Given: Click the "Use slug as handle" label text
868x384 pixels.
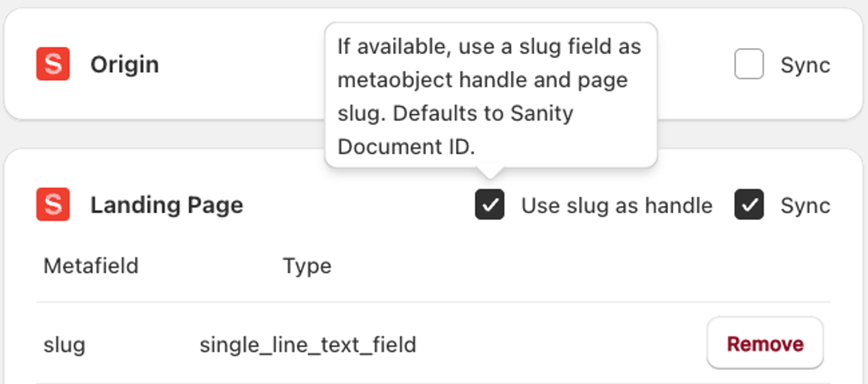Looking at the screenshot, I should [617, 205].
